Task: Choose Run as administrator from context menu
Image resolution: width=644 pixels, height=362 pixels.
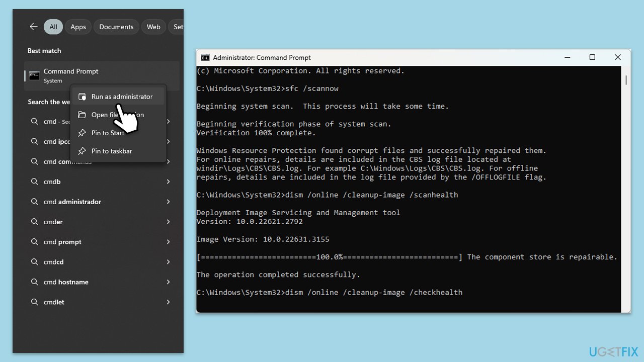Action: 119,97
